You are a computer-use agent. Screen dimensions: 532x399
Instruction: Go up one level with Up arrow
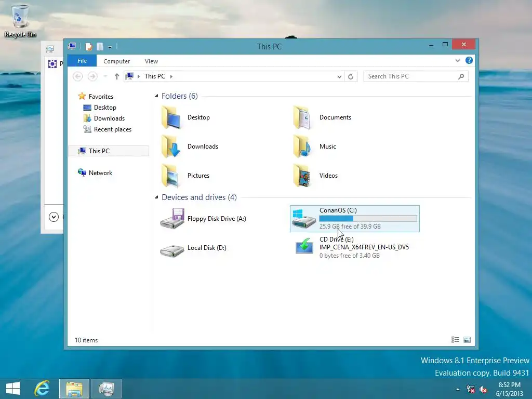pos(117,76)
